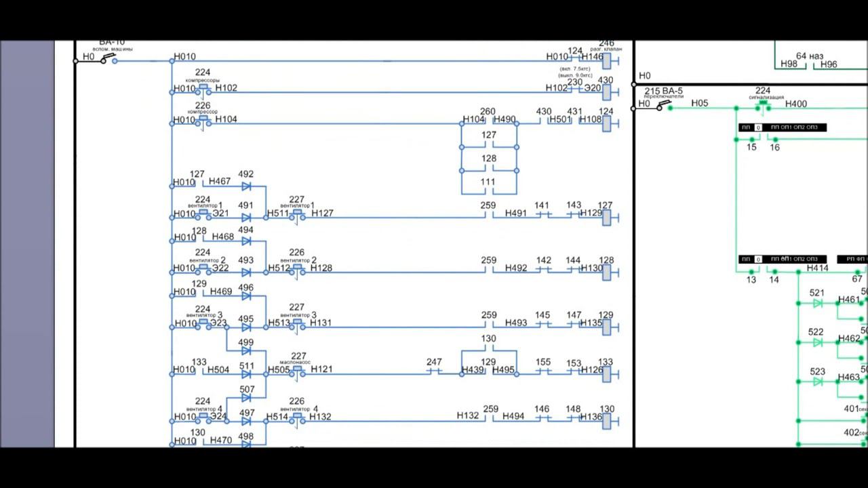Viewport: 868px width, 488px height.
Task: Select relay coil 430 on H102 line
Action: tap(606, 92)
